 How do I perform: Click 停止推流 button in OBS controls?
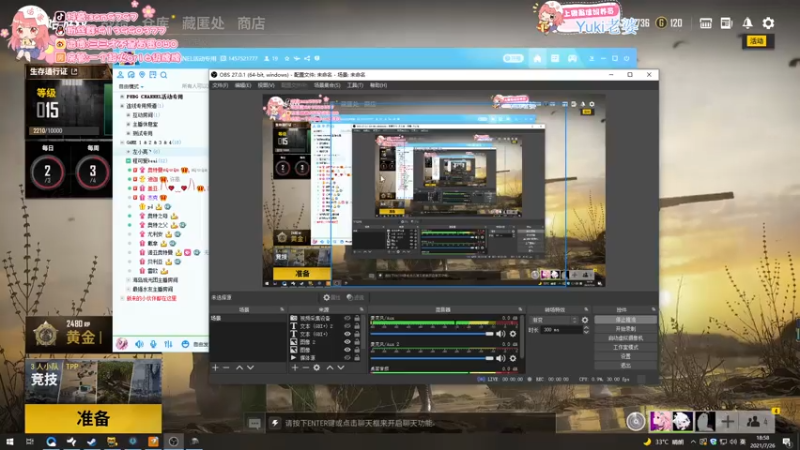[x=626, y=320]
